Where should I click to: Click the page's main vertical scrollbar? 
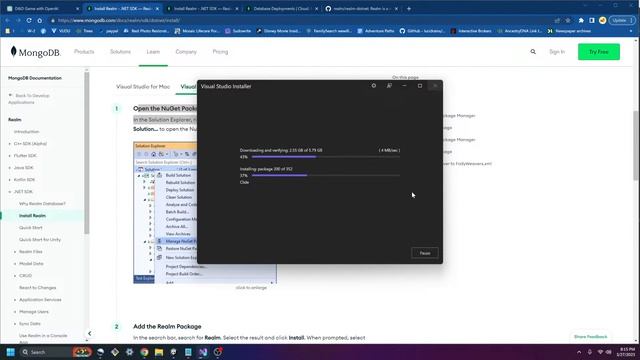(636, 145)
